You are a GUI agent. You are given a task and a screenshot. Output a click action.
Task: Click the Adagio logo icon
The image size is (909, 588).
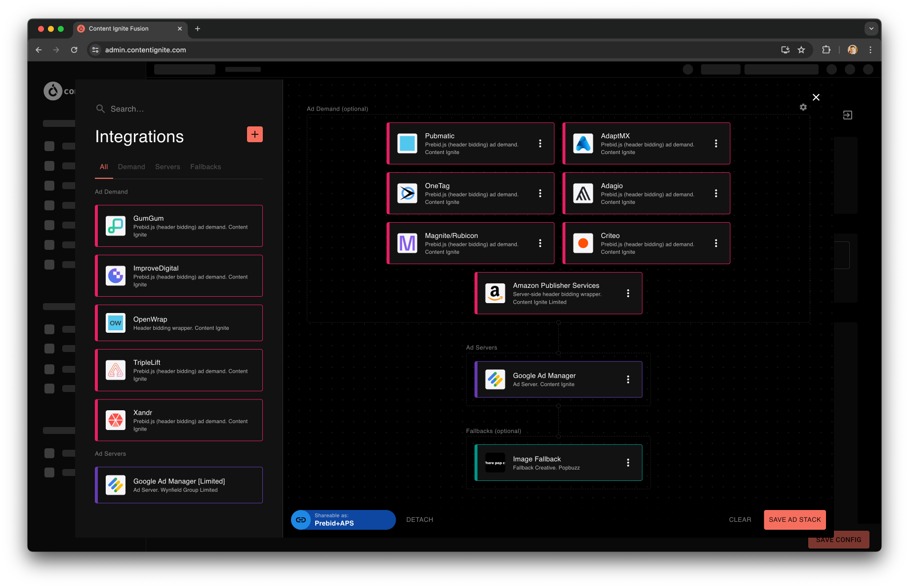click(583, 194)
